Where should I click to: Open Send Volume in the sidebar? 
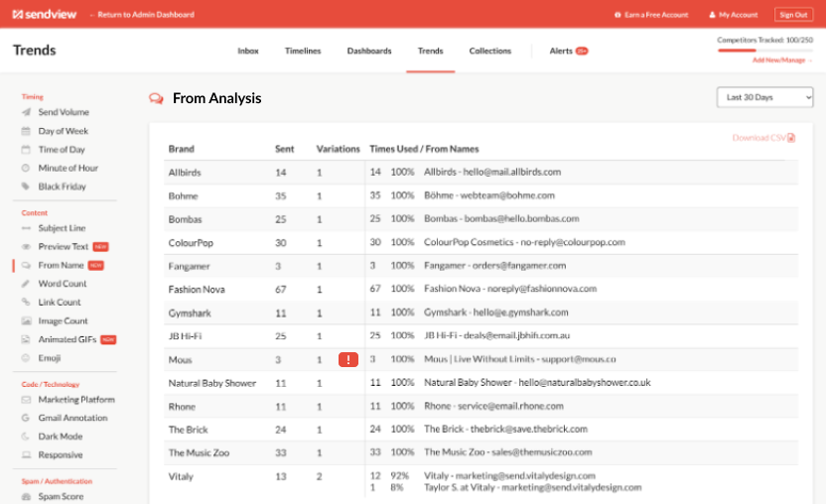(64, 112)
